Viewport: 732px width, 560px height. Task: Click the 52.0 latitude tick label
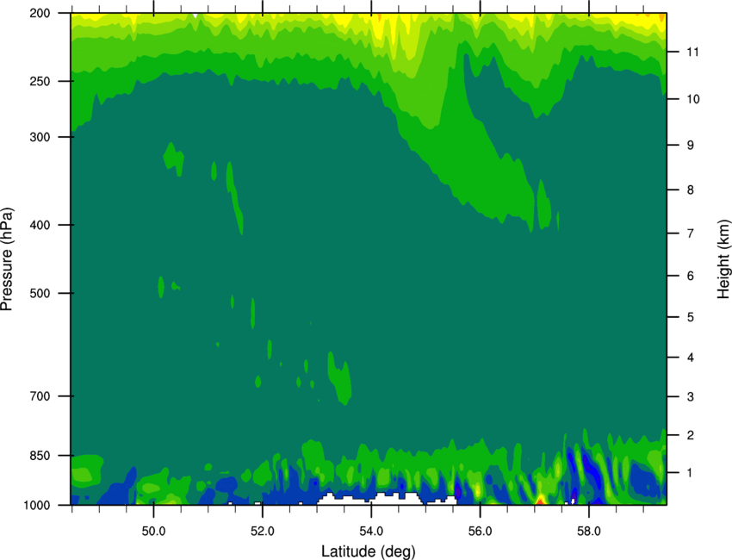tap(263, 532)
